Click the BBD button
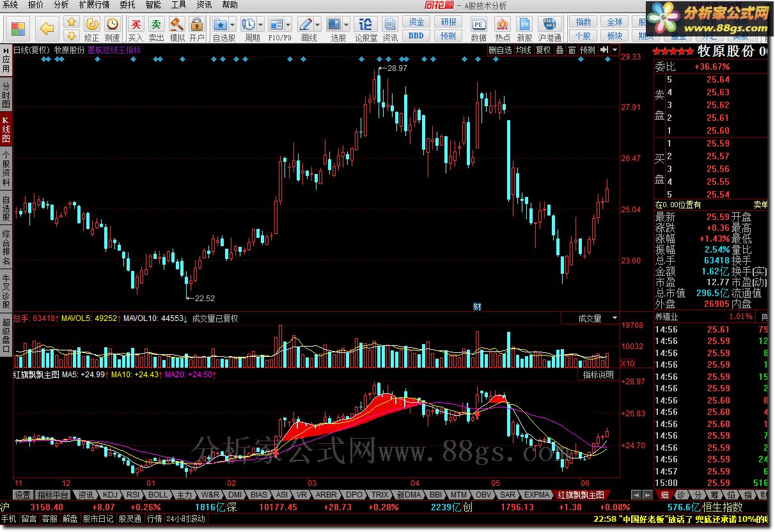This screenshot has height=532, width=775. [416, 36]
